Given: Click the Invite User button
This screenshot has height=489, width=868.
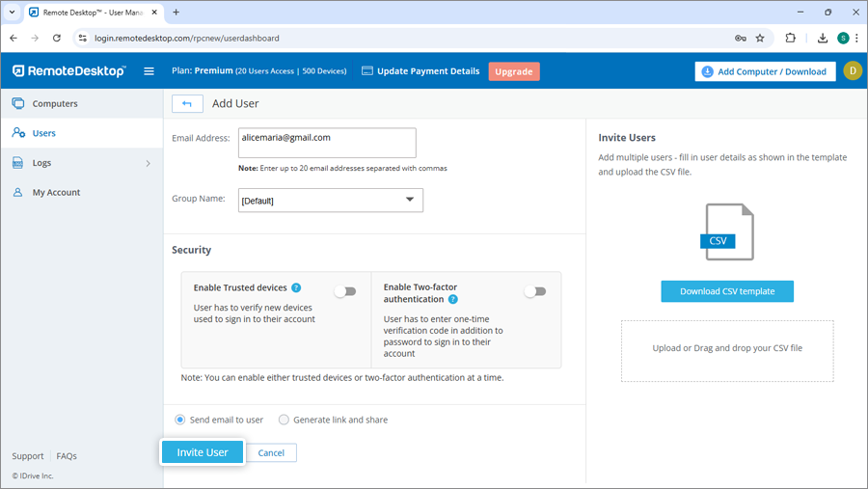Looking at the screenshot, I should coord(203,452).
